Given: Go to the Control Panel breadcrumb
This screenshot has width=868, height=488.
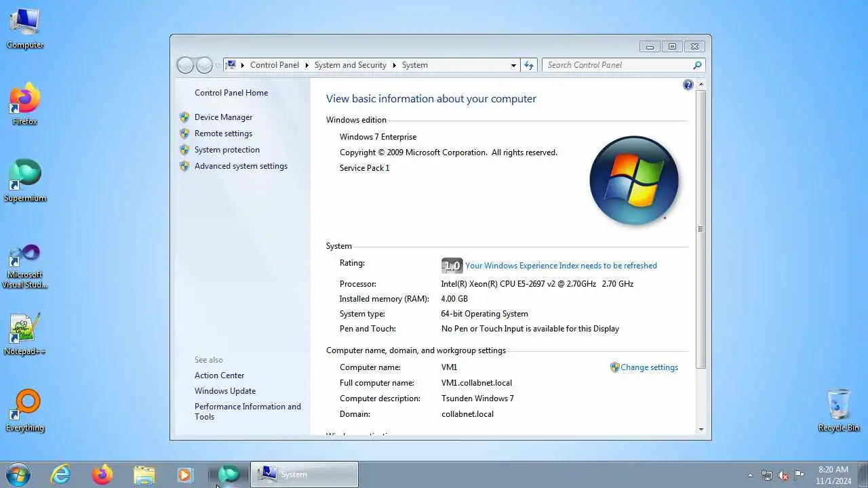Looking at the screenshot, I should pos(275,65).
